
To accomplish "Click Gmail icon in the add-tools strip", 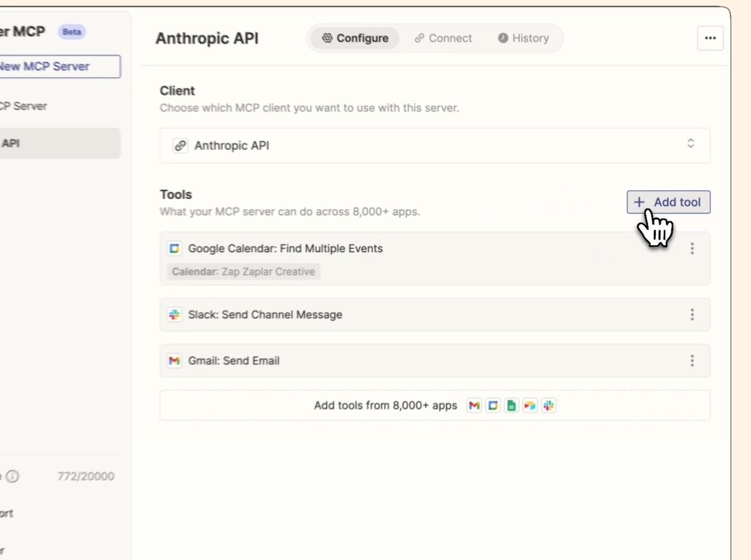I will 474,405.
